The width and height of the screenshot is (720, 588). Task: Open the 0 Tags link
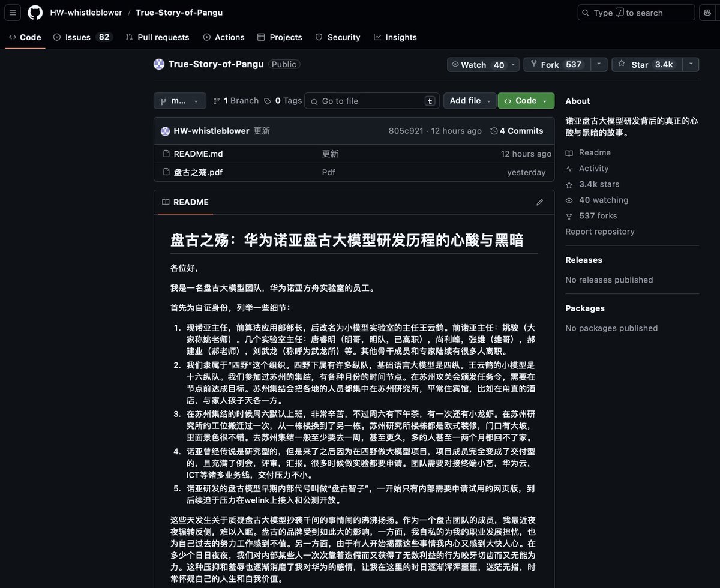tap(283, 101)
